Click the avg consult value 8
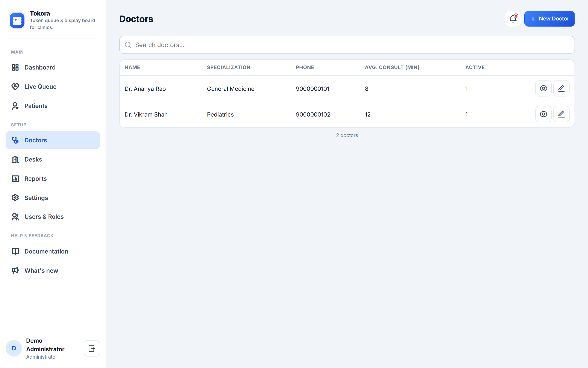 [x=366, y=89]
